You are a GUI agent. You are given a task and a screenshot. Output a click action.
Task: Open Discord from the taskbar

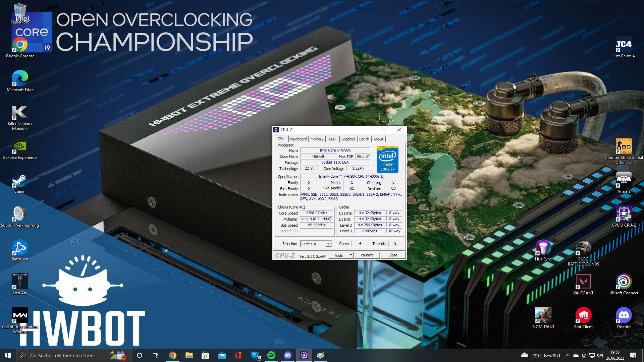(288, 355)
